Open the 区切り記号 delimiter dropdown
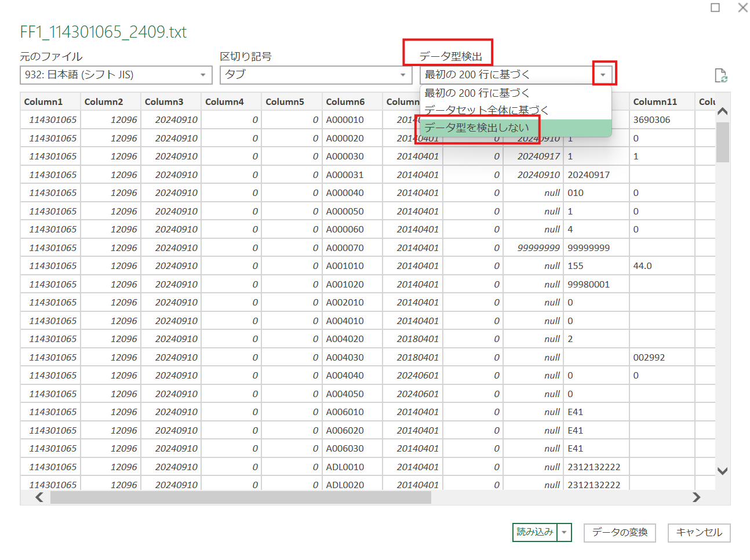Screen dimensions: 750x560 [x=316, y=75]
